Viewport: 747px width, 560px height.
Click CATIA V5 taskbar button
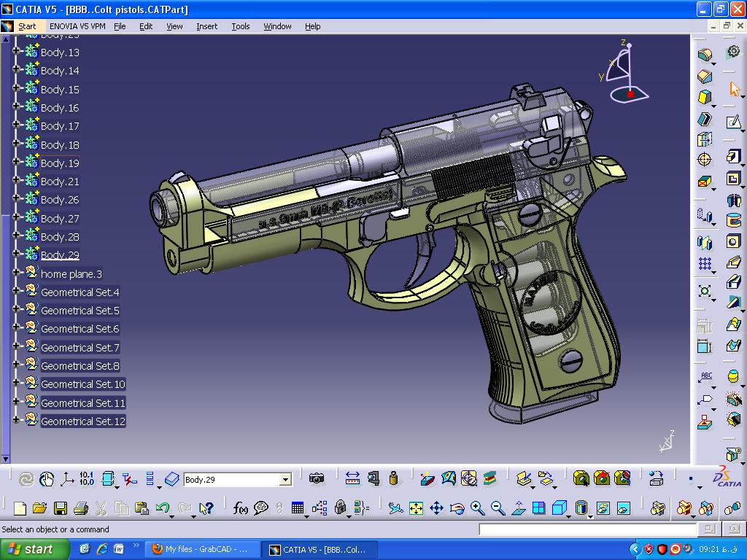point(320,550)
